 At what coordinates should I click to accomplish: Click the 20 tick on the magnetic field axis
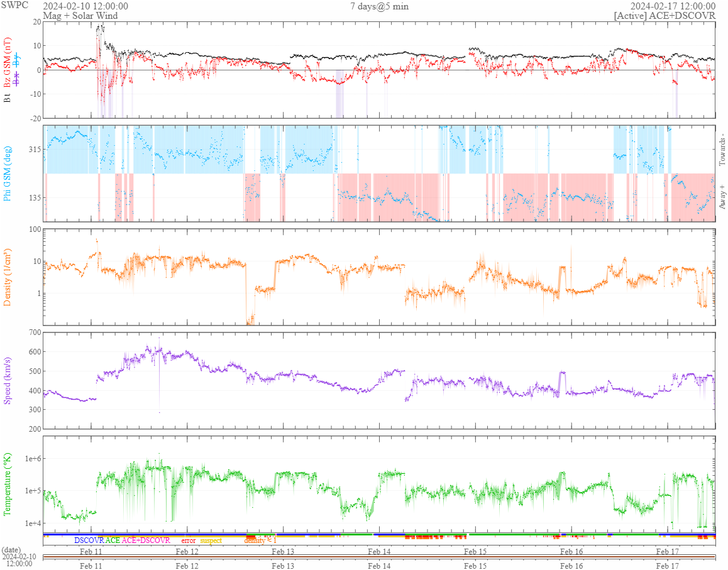pyautogui.click(x=37, y=22)
